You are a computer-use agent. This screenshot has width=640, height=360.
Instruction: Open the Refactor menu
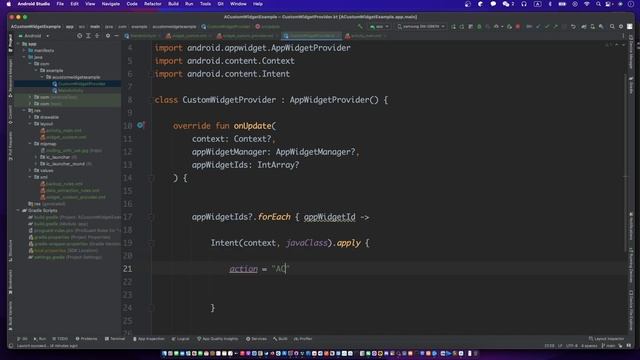coord(153,4)
